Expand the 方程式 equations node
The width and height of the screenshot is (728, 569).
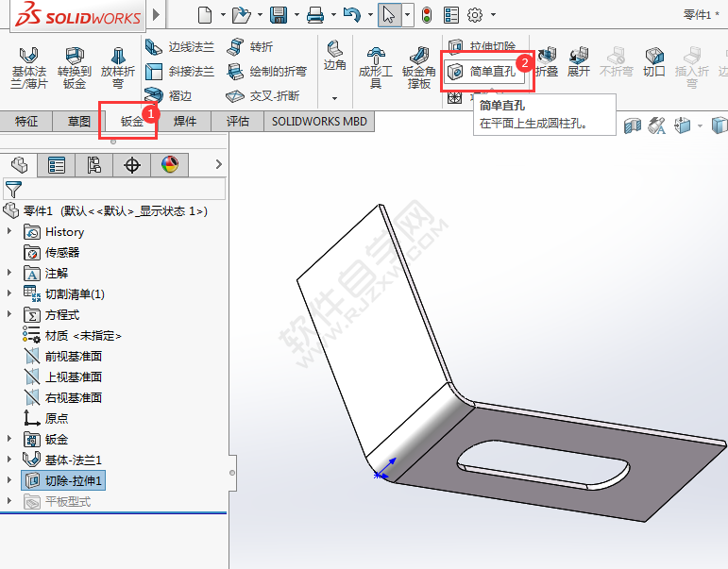click(x=8, y=314)
